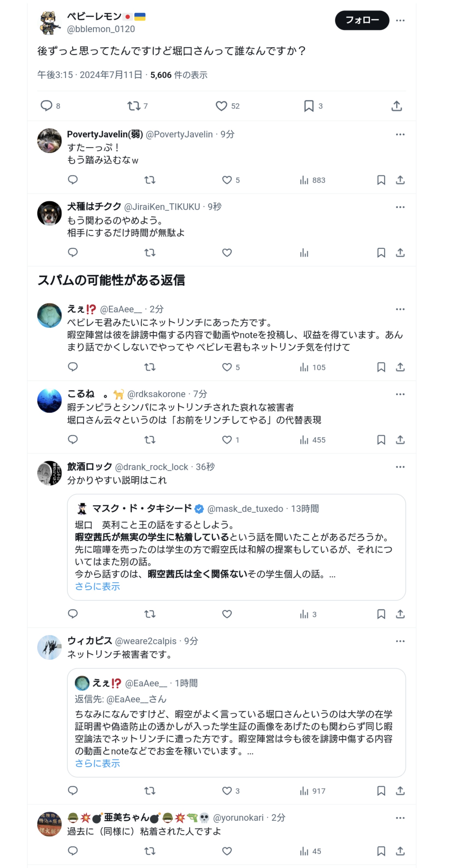Open the quoted @mask_de_tuxedo tweet card
The width and height of the screenshot is (449, 868).
click(x=237, y=547)
